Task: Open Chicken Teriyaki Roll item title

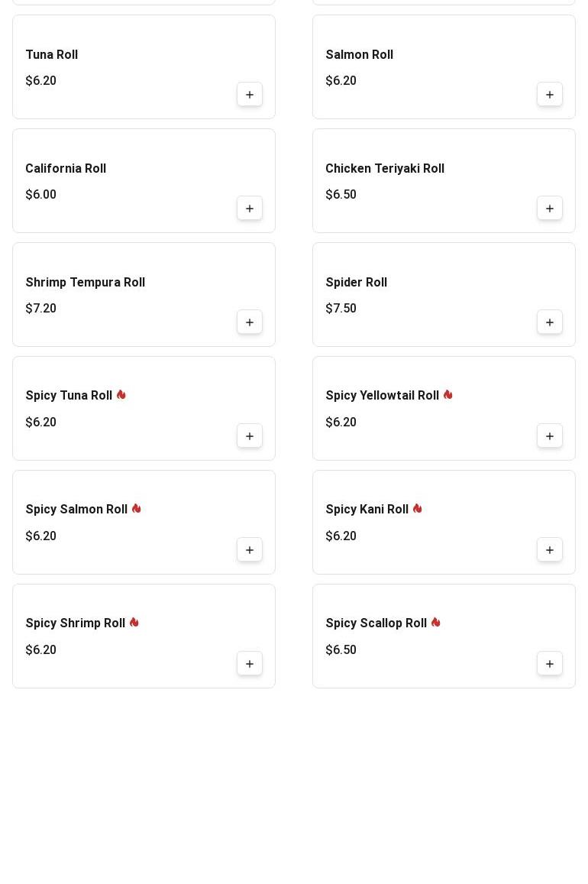Action: point(385,169)
